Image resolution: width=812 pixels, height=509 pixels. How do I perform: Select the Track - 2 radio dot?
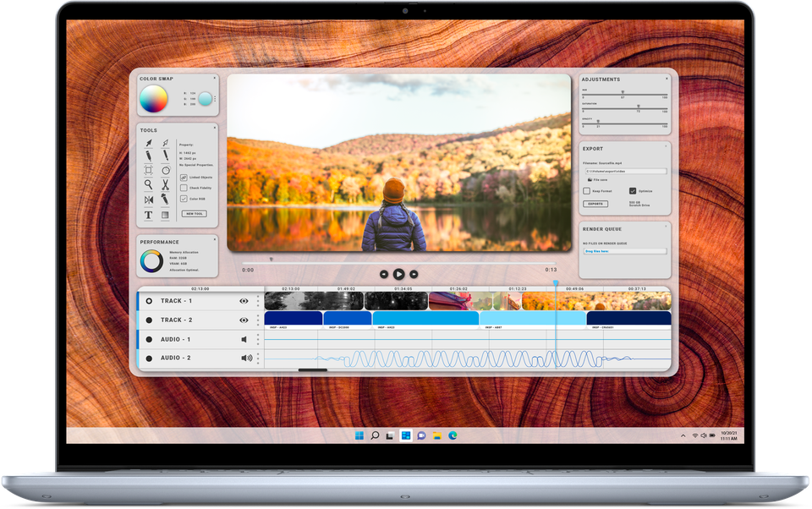coord(149,320)
